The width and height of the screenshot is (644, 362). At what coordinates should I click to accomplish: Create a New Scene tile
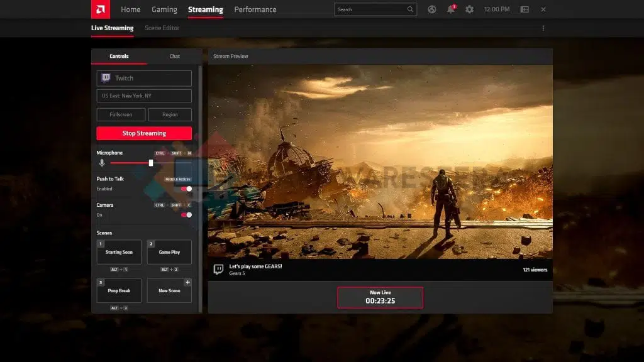(169, 290)
